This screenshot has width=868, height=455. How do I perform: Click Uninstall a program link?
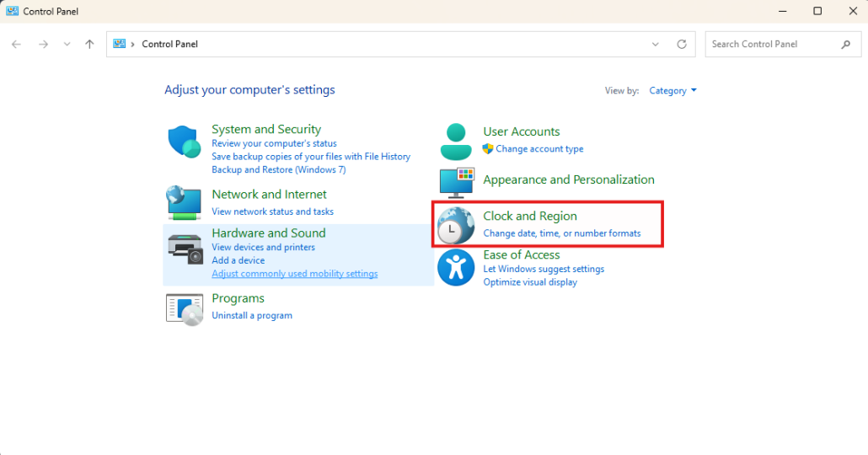pos(252,315)
